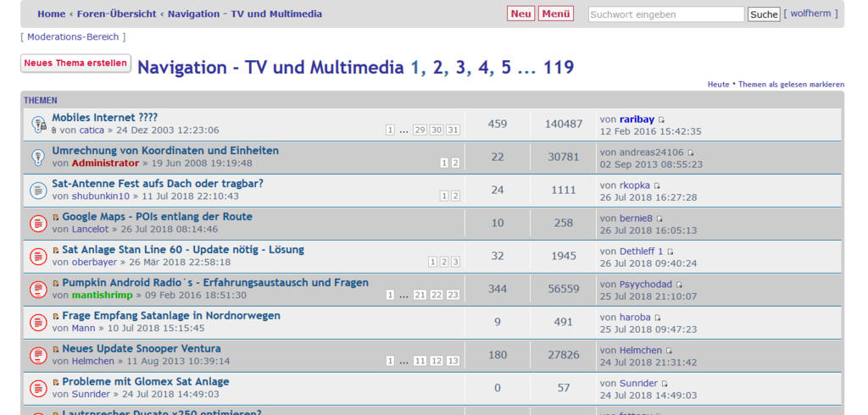Jump to first unread post in Pumpkin Android thread
Image resolution: width=868 pixels, height=415 pixels.
(56, 283)
